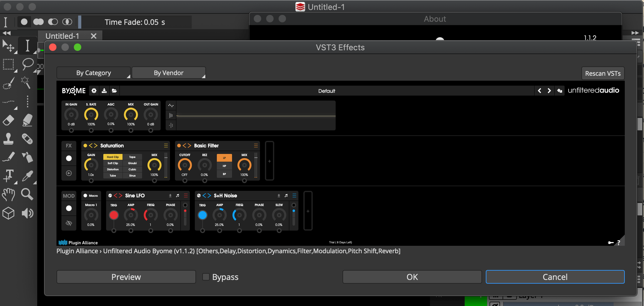Open the Saturation module hamburger menu
Image resolution: width=644 pixels, height=306 pixels.
(166, 146)
